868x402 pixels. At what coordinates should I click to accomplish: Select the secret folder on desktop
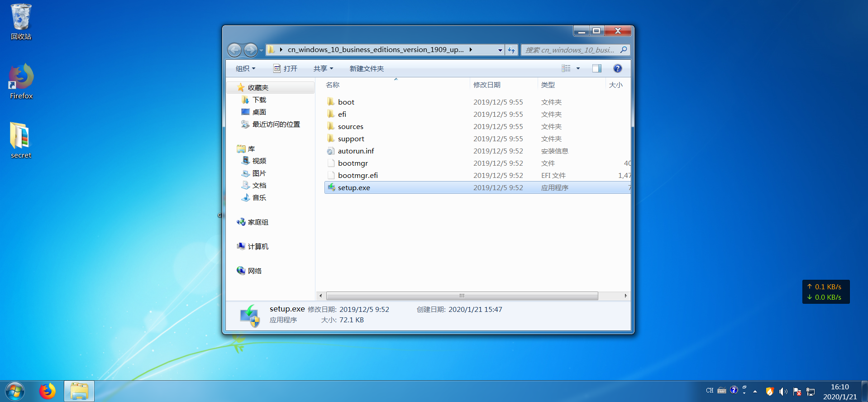pos(21,140)
